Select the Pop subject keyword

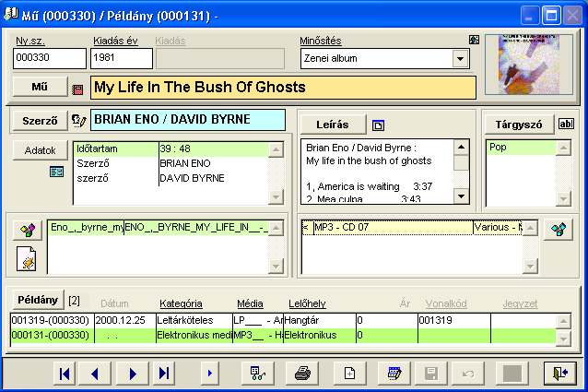tap(521, 148)
